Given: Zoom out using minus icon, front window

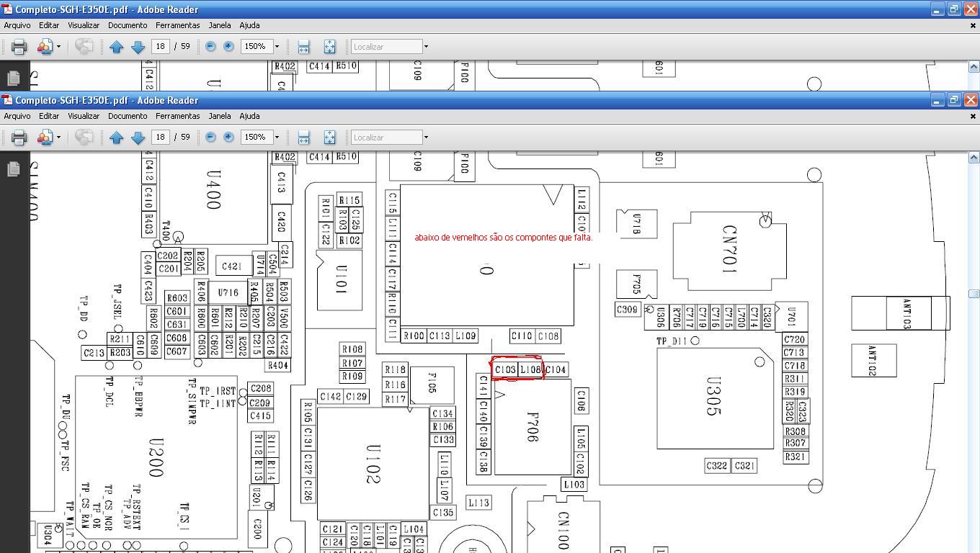Looking at the screenshot, I should [210, 137].
